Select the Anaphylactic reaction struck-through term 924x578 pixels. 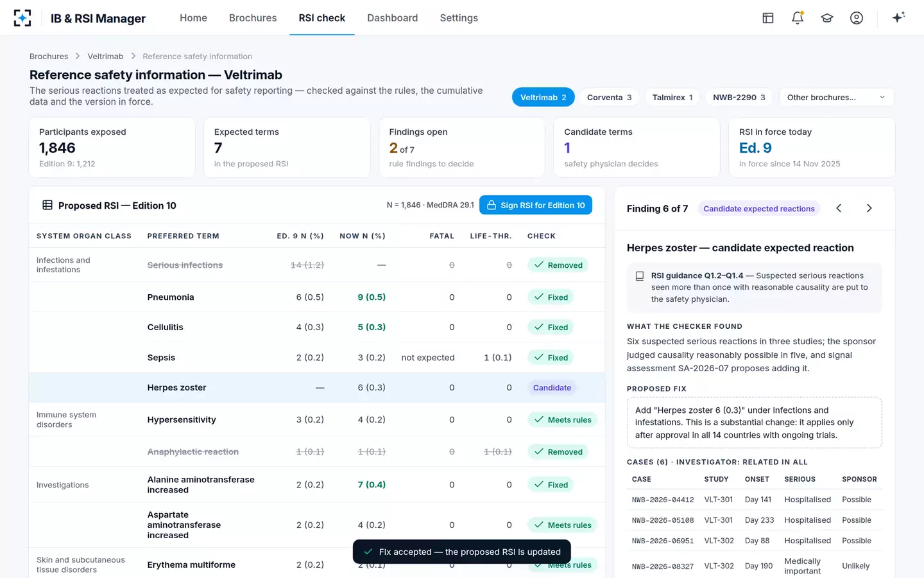point(193,452)
